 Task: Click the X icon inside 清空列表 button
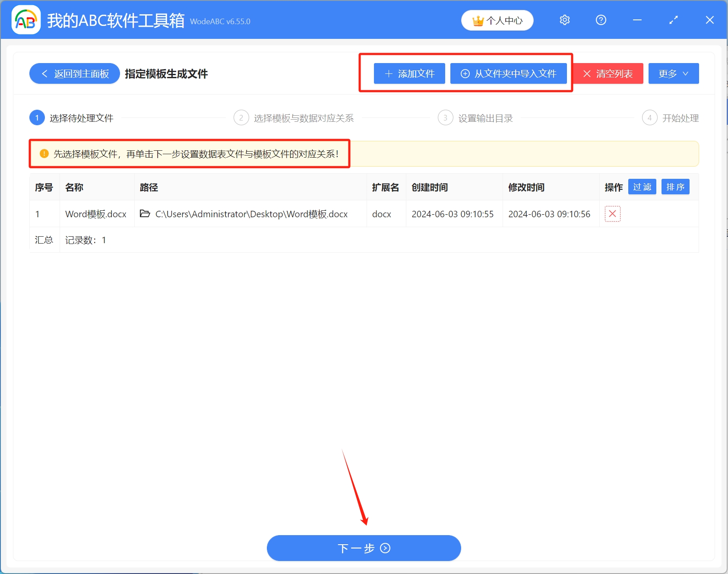pyautogui.click(x=587, y=73)
